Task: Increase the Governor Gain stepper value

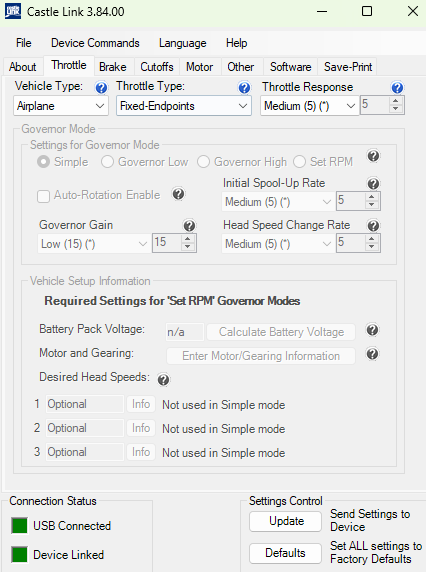Action: (x=187, y=239)
